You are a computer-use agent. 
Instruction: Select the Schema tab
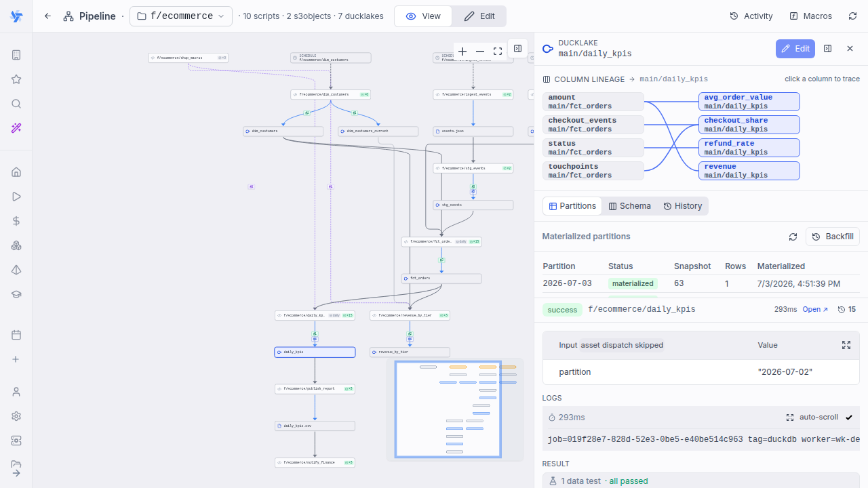[629, 206]
